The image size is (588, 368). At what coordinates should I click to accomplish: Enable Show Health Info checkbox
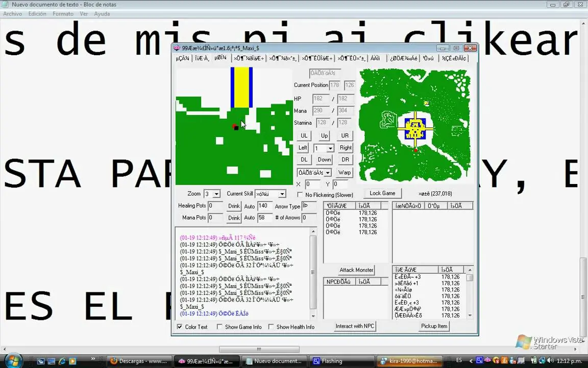coord(271,327)
